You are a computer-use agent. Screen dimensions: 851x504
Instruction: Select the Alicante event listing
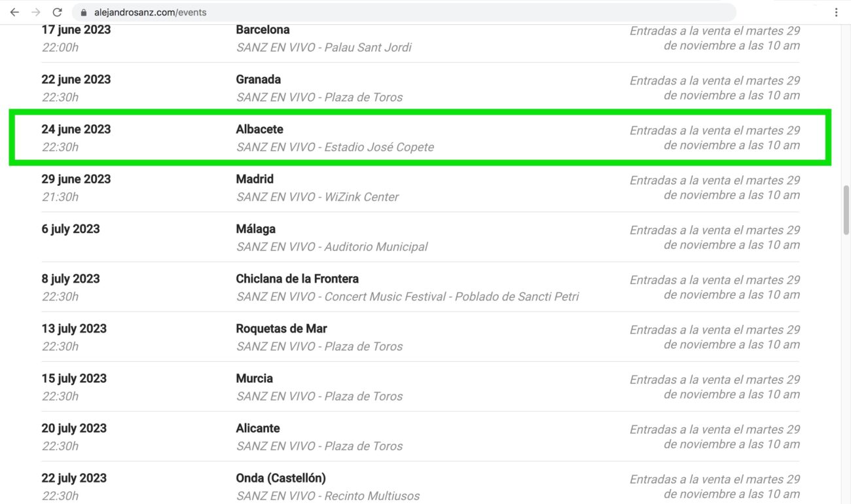pyautogui.click(x=420, y=436)
